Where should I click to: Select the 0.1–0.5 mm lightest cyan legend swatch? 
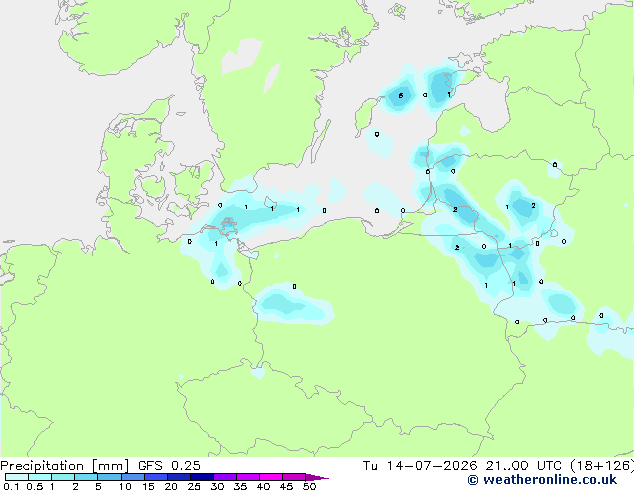(x=17, y=477)
